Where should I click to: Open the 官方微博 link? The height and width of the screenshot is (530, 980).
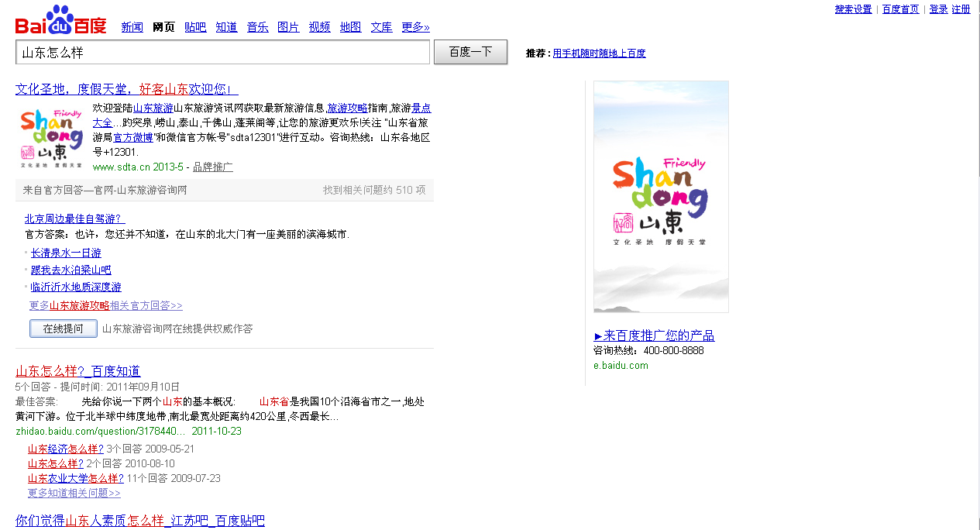click(133, 138)
